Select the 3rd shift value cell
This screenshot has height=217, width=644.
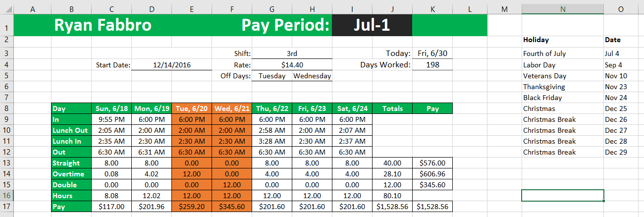292,54
